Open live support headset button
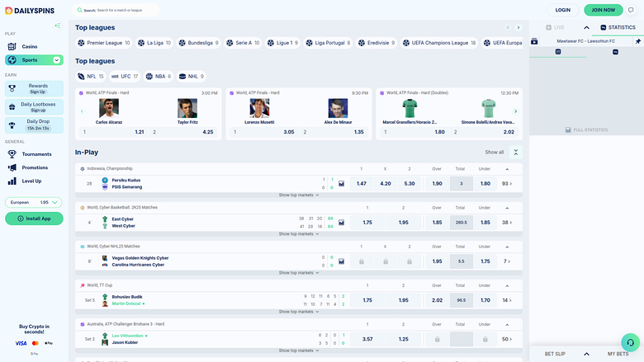Image resolution: width=644 pixels, height=362 pixels. click(631, 342)
